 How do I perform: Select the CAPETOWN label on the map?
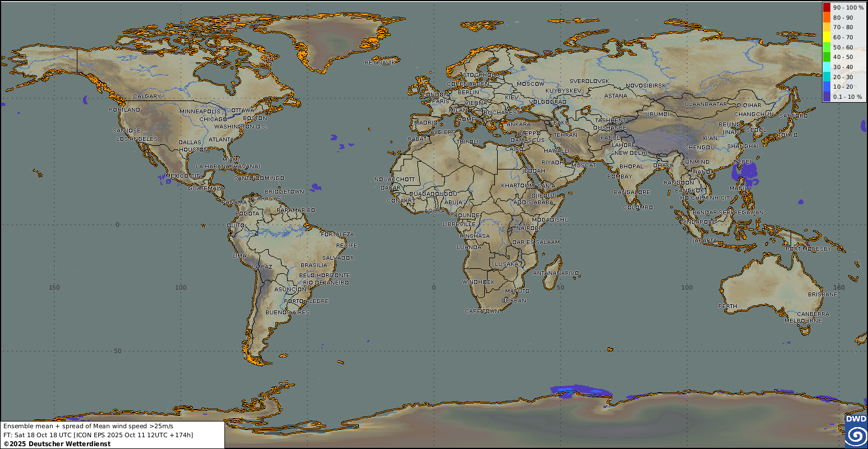pyautogui.click(x=481, y=311)
